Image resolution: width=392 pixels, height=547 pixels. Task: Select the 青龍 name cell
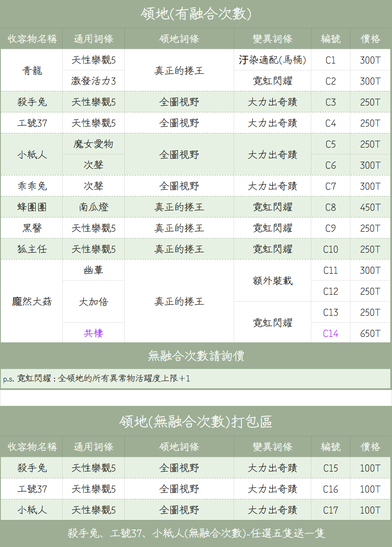32,71
